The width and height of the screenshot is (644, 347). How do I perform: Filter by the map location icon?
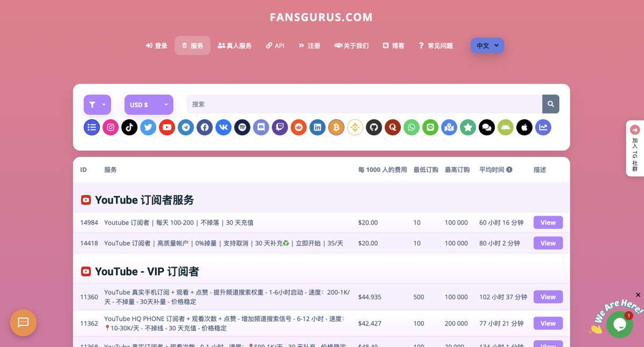pos(449,127)
